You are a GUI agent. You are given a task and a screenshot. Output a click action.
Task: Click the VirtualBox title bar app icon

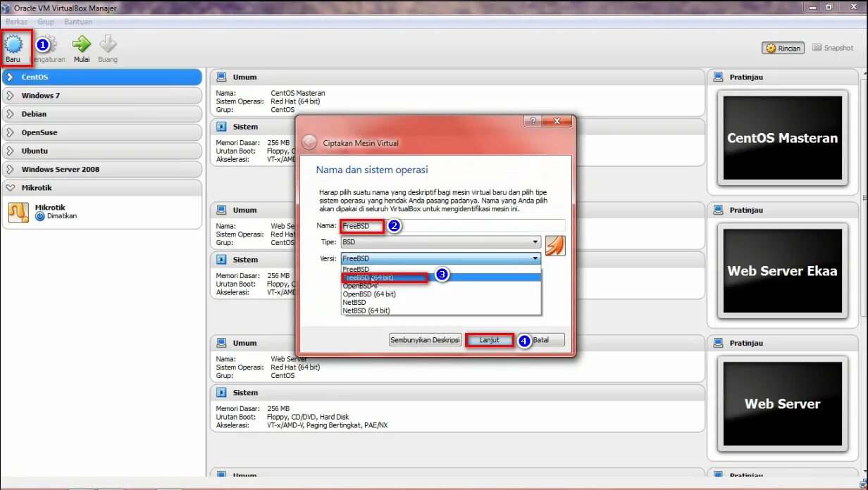point(6,8)
